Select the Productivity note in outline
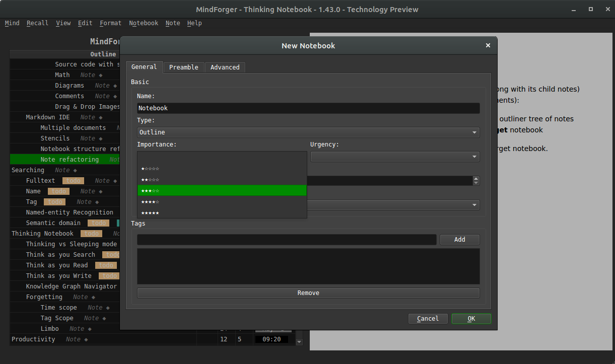This screenshot has height=364, width=615. [33, 339]
